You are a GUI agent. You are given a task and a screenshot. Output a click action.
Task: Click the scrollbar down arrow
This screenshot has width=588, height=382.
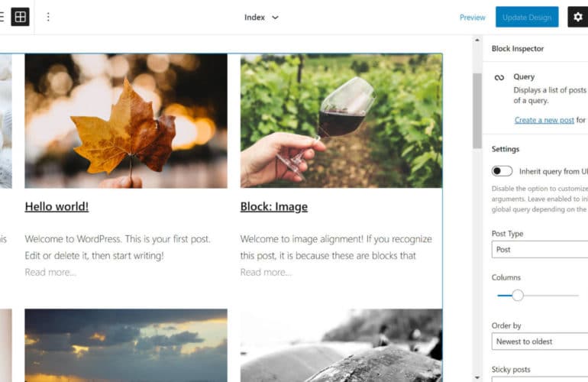477,377
